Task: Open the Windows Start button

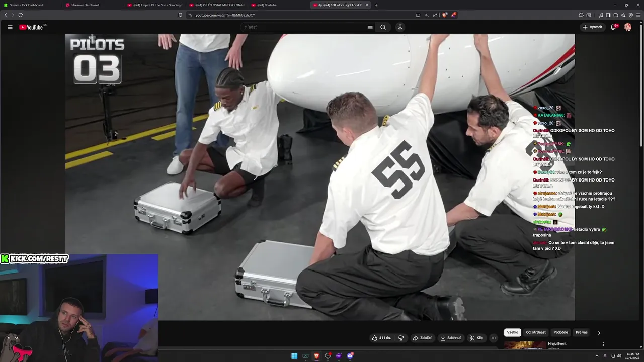Action: click(294, 356)
